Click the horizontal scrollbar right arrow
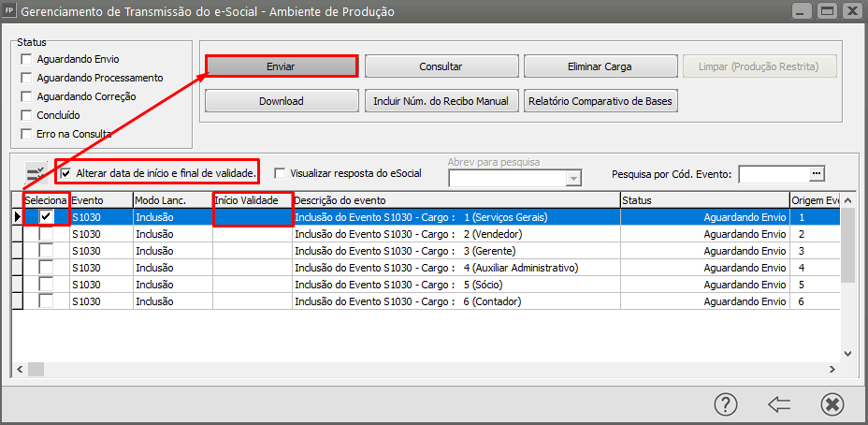The image size is (868, 425). pyautogui.click(x=832, y=369)
